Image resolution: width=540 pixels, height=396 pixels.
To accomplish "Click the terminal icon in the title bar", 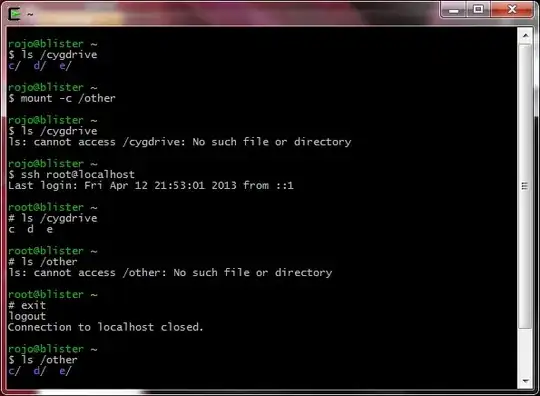I will click(14, 14).
